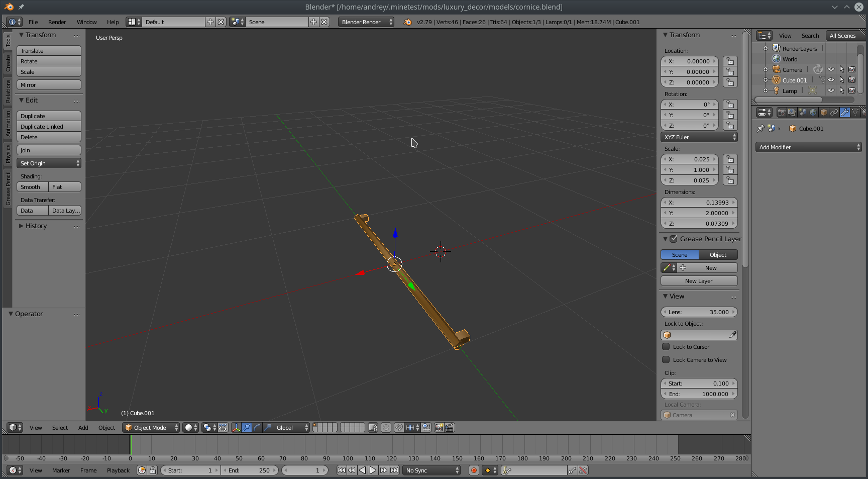Enable the Lock Camera to View checkbox
Image resolution: width=868 pixels, height=479 pixels.
[666, 360]
